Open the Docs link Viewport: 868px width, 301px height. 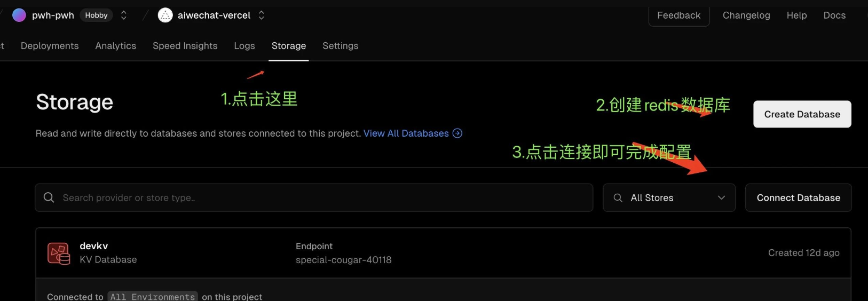point(834,15)
